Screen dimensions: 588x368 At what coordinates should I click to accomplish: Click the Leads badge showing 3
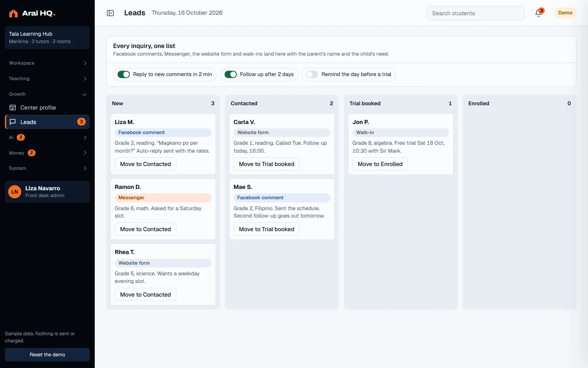click(x=81, y=122)
